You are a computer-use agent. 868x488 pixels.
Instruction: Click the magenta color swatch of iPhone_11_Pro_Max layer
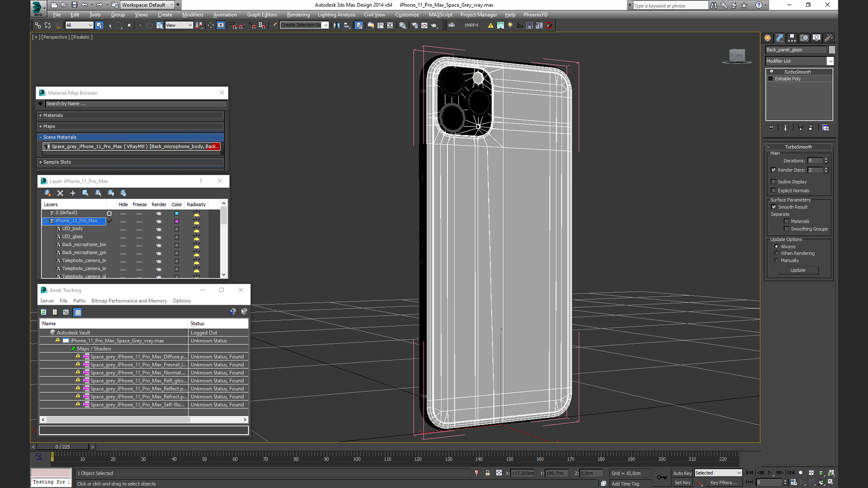pos(177,221)
